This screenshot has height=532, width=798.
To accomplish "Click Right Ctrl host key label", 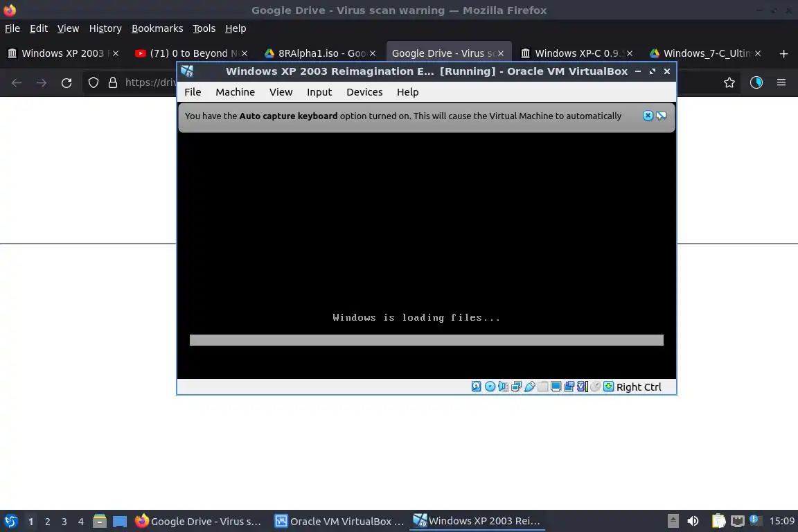I will click(639, 387).
